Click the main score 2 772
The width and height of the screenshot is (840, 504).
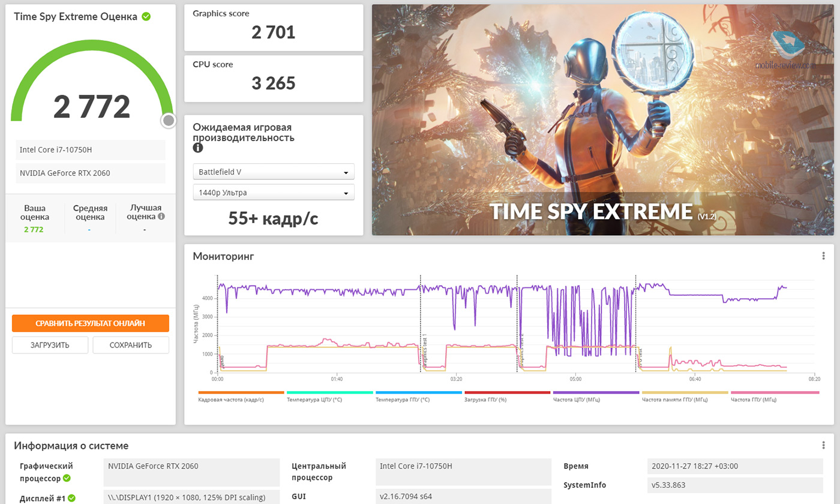[x=92, y=107]
